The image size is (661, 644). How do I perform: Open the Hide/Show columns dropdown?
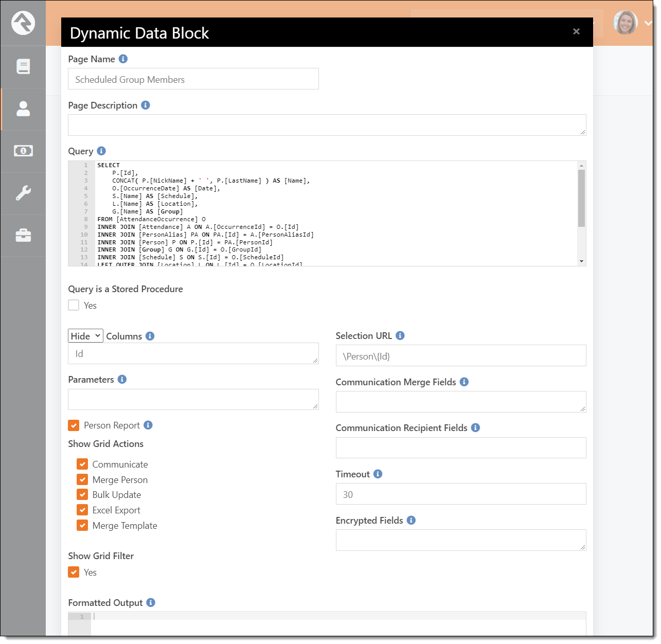point(85,336)
